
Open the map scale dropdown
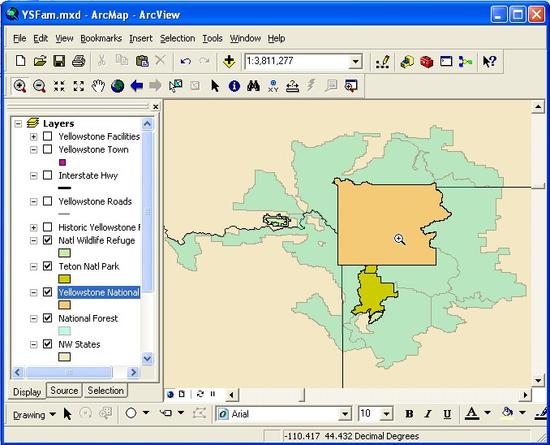[355, 62]
